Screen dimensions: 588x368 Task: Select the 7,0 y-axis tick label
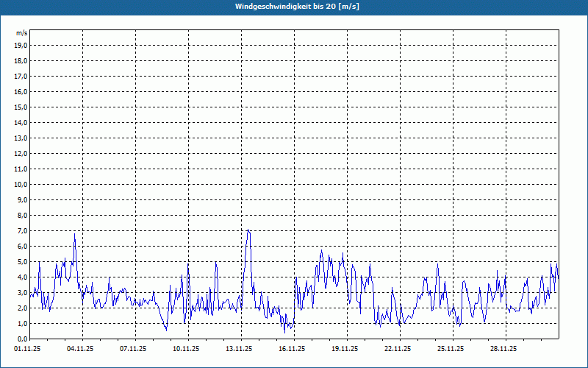click(x=21, y=231)
